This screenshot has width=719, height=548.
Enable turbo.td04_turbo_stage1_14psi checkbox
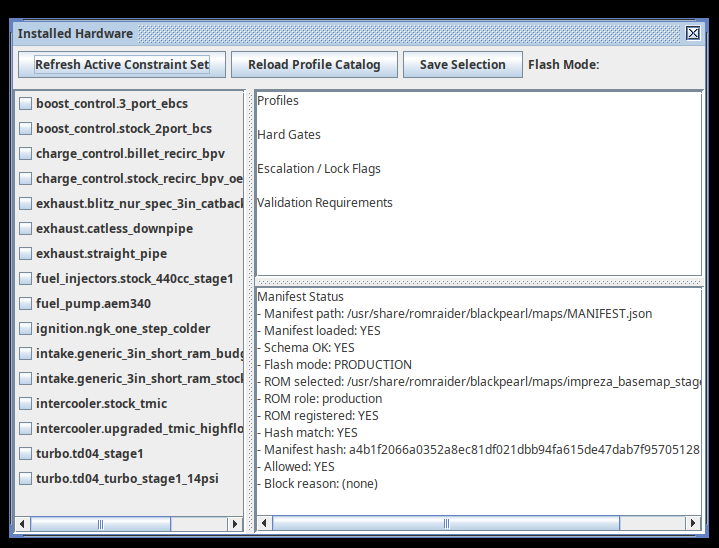pos(26,479)
